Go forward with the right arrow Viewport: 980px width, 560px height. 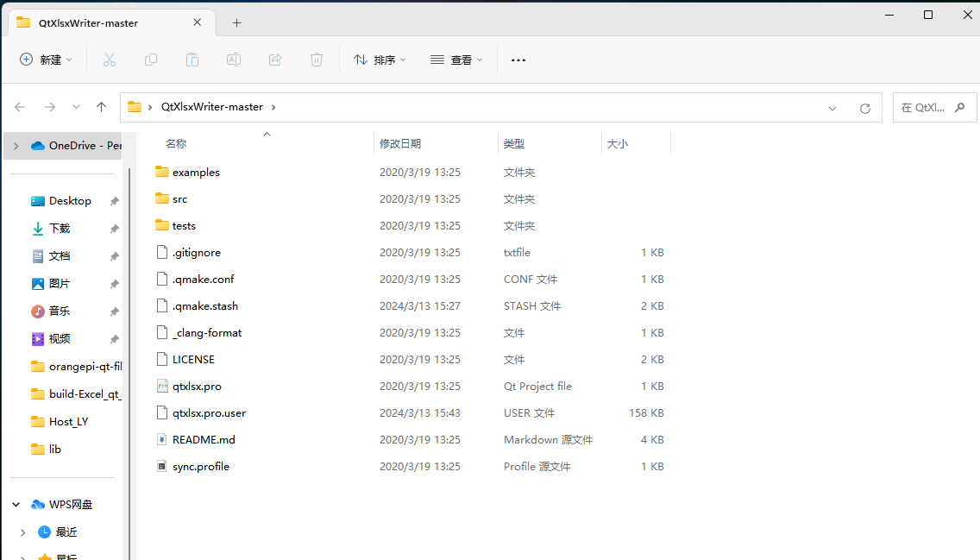click(50, 107)
